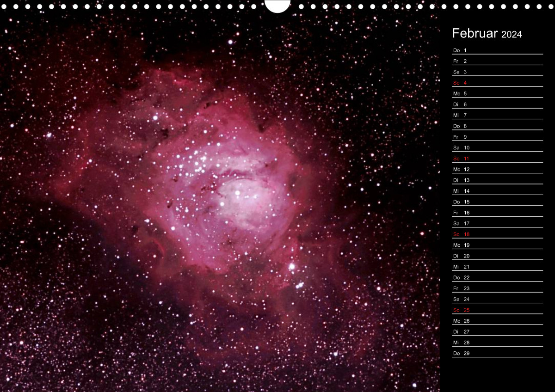Select the red Sunday row 'So 18'
Screen dimensions: 555x392
(497, 233)
